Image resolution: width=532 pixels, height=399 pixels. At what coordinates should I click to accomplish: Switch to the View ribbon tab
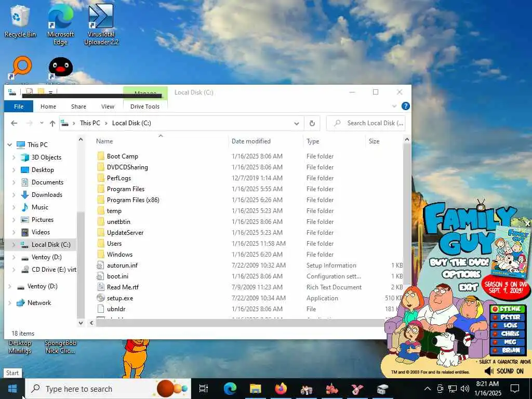pos(108,107)
